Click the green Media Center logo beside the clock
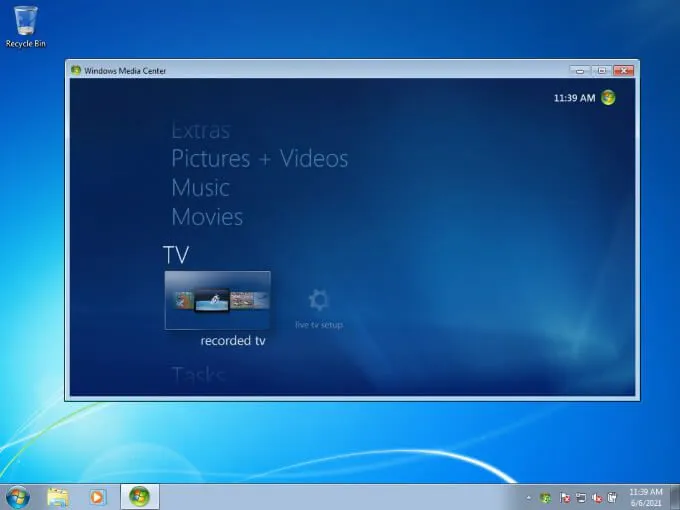The width and height of the screenshot is (680, 510). (608, 98)
